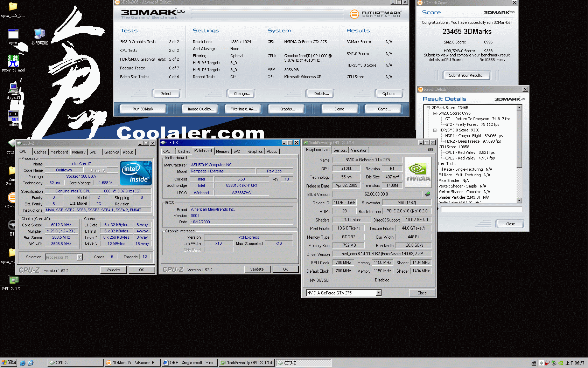Click Options... under Results
The image size is (588, 368).
390,94
